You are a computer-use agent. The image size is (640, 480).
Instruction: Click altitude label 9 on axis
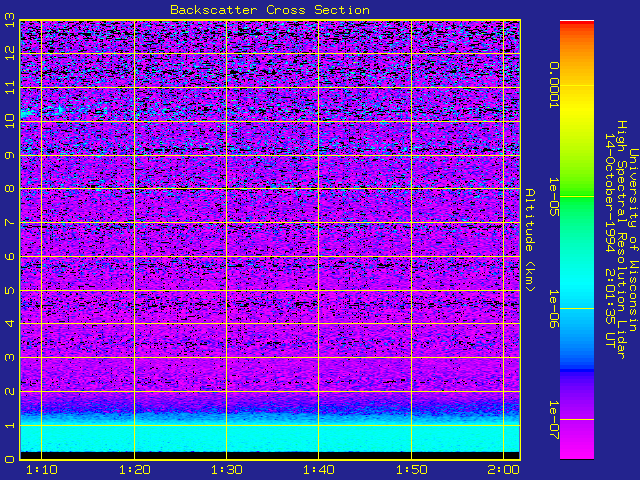pyautogui.click(x=9, y=155)
